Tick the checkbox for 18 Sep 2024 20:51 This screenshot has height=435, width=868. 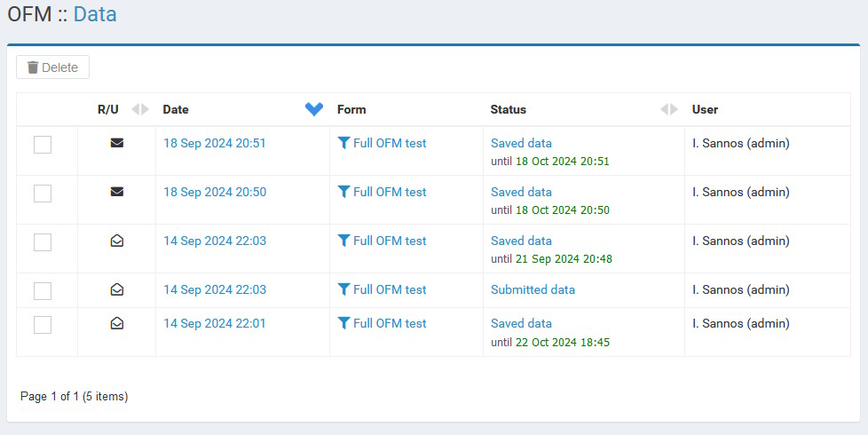43,145
